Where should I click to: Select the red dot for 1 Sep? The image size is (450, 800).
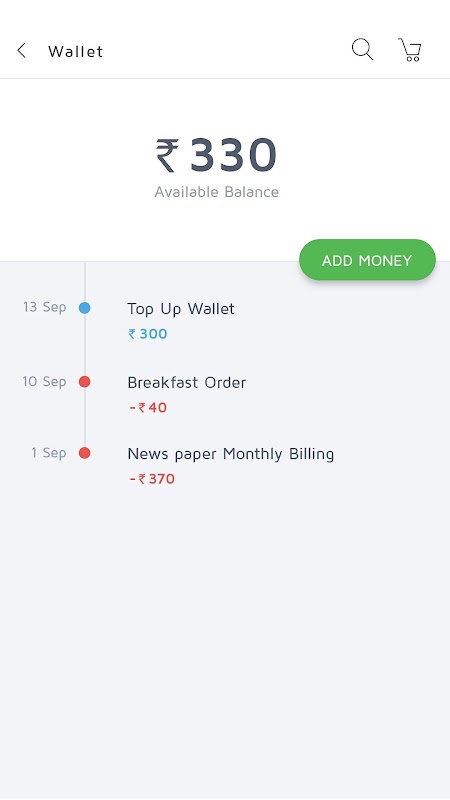pos(85,453)
